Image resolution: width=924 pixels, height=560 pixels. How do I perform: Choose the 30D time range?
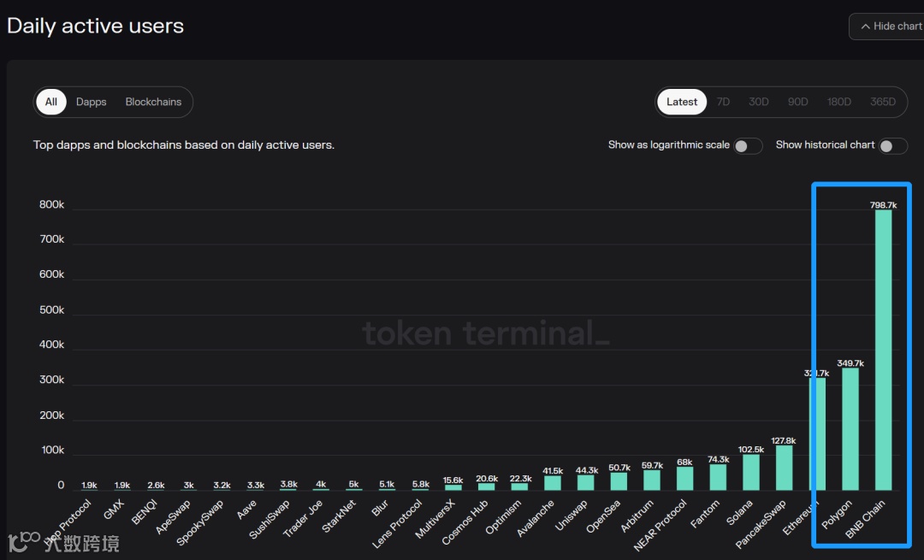pyautogui.click(x=759, y=102)
